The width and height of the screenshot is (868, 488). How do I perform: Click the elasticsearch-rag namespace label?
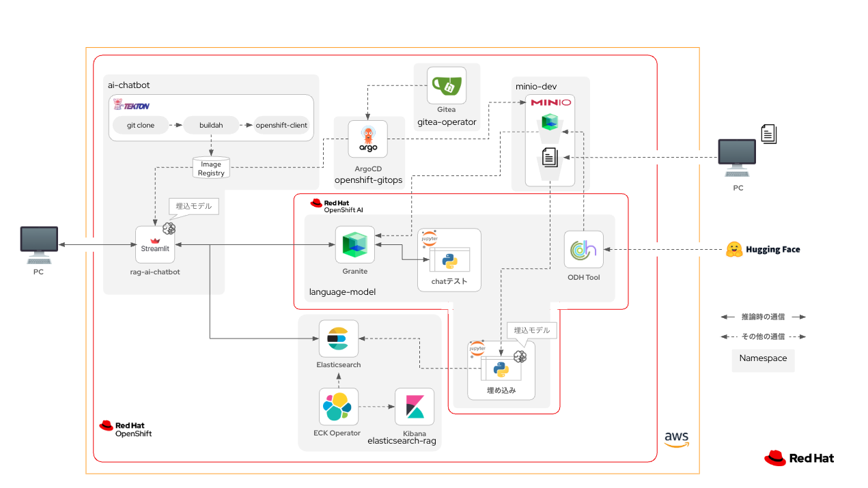pos(403,441)
